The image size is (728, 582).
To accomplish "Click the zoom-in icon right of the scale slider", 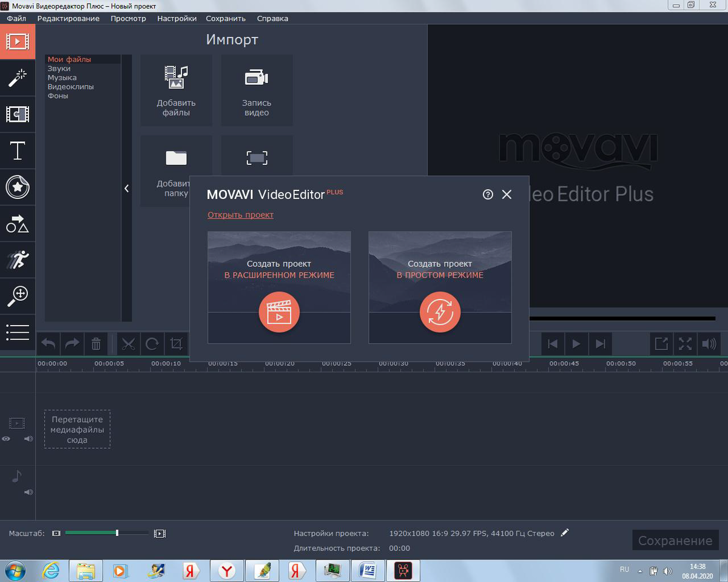I will pyautogui.click(x=160, y=533).
